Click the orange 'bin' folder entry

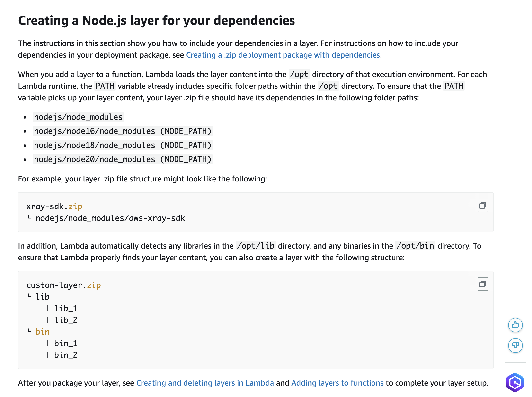42,332
